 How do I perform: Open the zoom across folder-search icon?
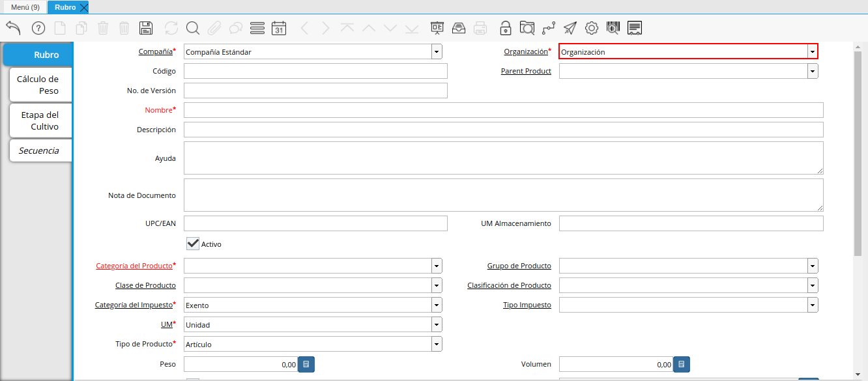[x=527, y=28]
